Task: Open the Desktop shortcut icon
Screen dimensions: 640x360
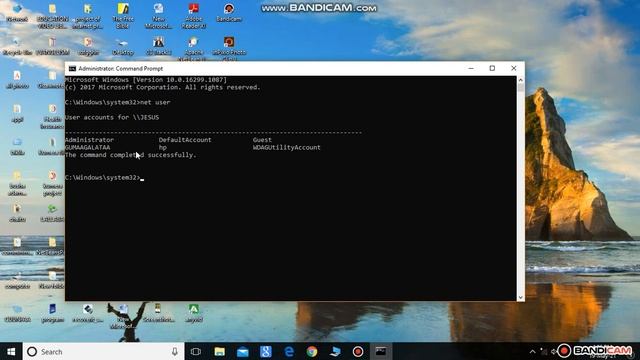Action: pyautogui.click(x=123, y=46)
